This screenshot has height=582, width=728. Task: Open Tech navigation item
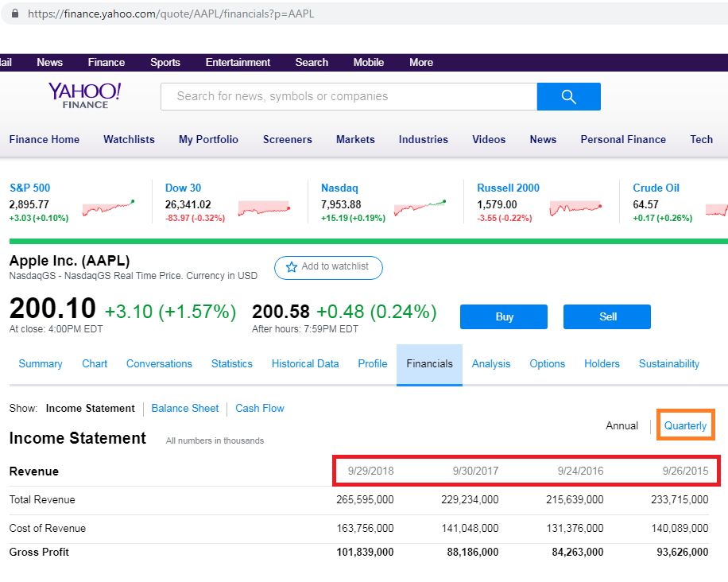[x=702, y=139]
